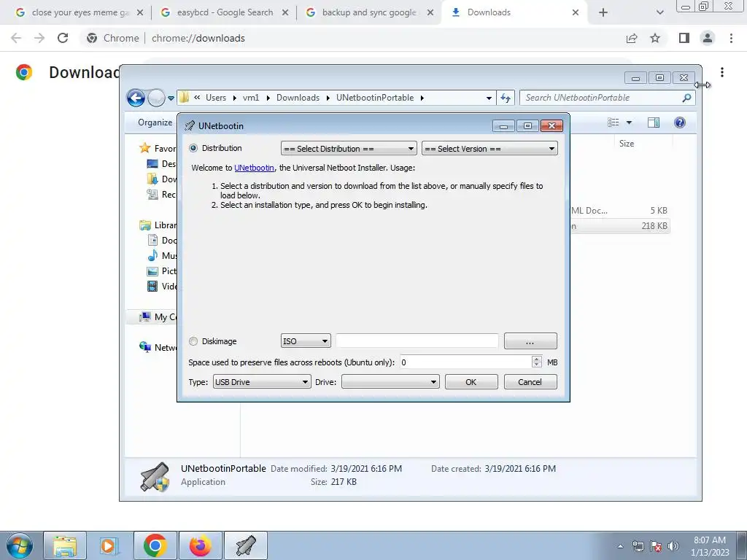Click the persistence space MB field
This screenshot has height=560, width=747.
[x=465, y=362]
